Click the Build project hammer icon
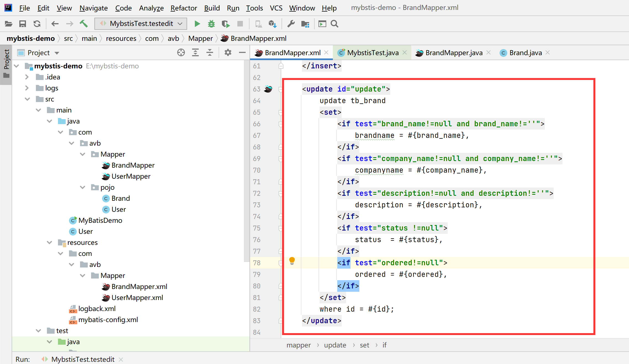This screenshot has height=364, width=629. pyautogui.click(x=84, y=24)
